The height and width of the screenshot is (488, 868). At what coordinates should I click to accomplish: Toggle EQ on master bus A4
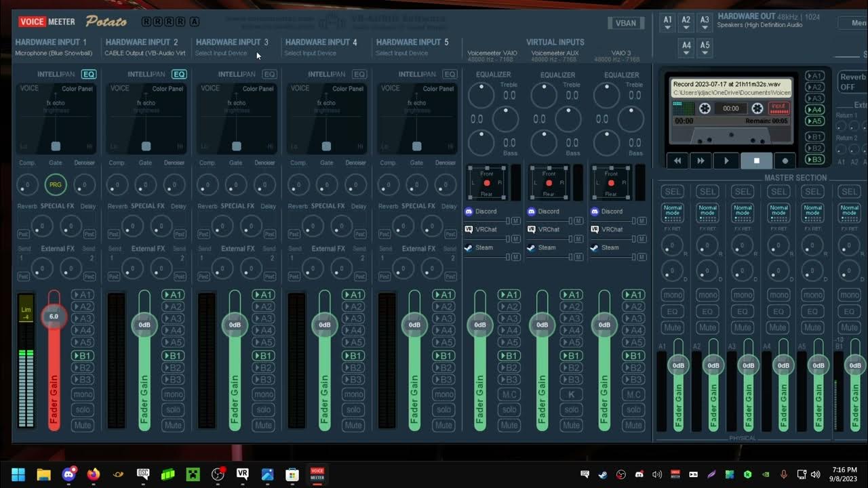coord(778,311)
